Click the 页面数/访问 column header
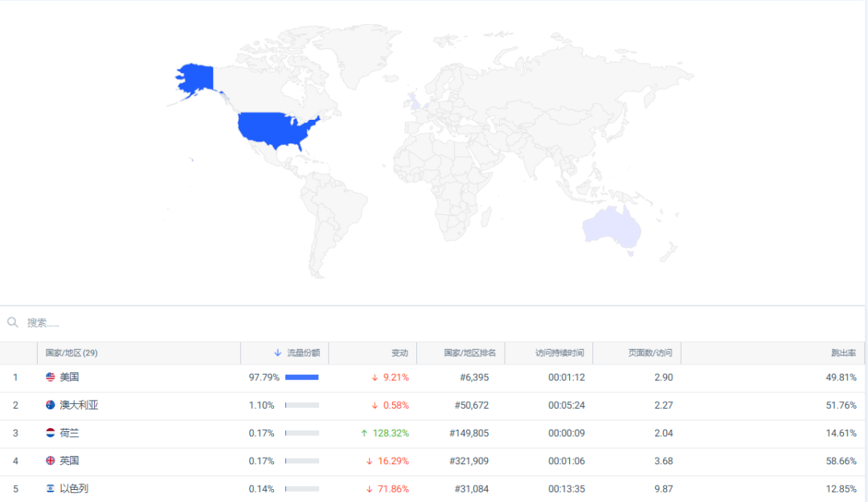Image resolution: width=868 pixels, height=502 pixels. 650,353
